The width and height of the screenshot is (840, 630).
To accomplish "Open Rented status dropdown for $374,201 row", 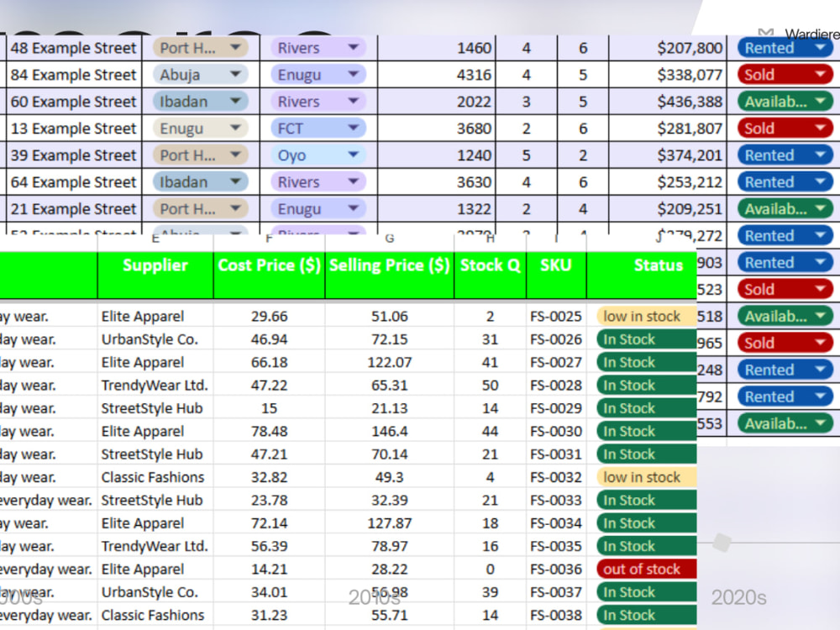I will [785, 155].
